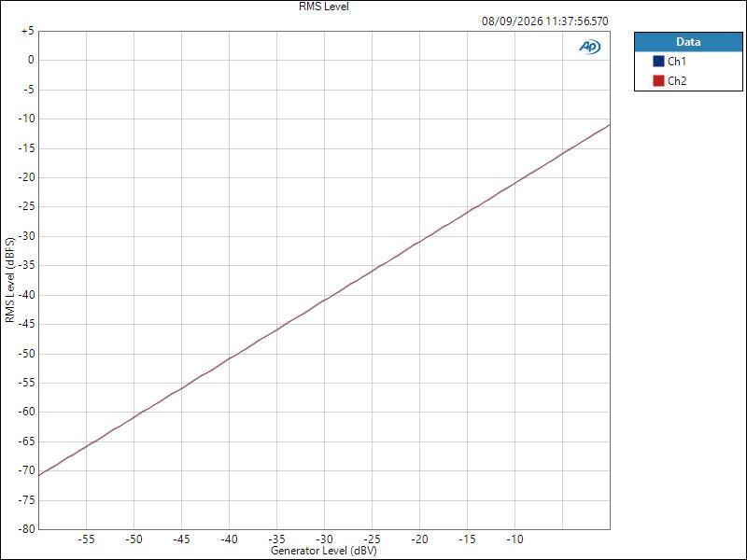Select the Ch1 legend entry label
747x560 pixels.
tap(677, 62)
